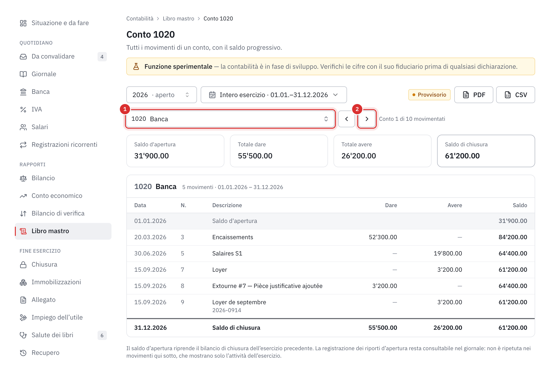Image resolution: width=550 pixels, height=392 pixels.
Task: Click the Da convalidare count badge 4
Action: coord(102,57)
